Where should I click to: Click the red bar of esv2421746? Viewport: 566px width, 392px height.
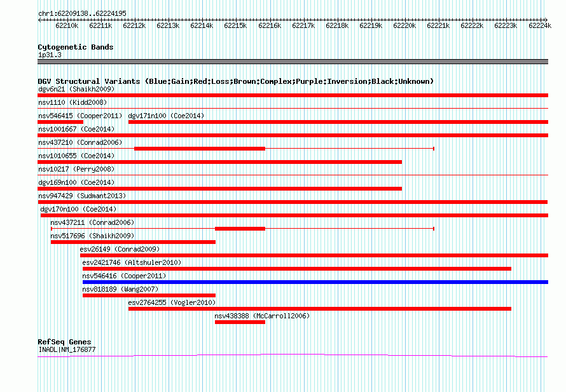pyautogui.click(x=297, y=269)
